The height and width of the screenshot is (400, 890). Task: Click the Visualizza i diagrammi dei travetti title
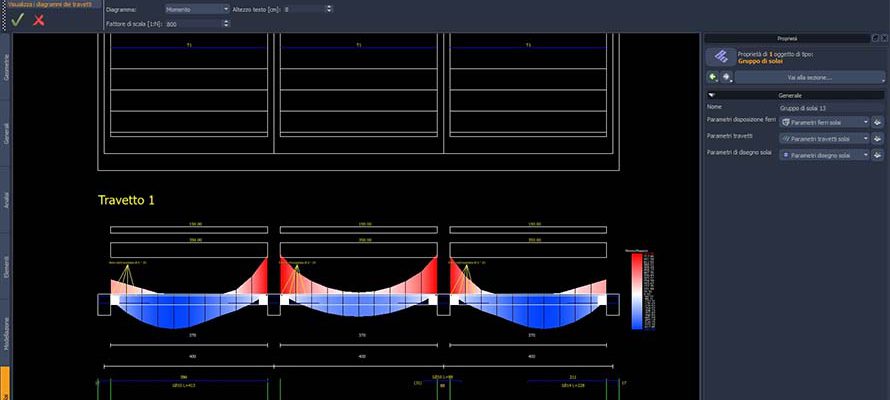point(49,4)
